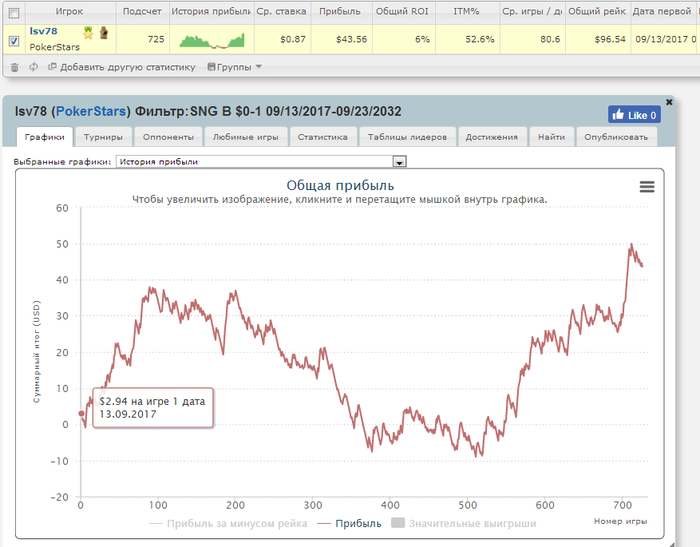Click the trash delete icon

tap(14, 67)
